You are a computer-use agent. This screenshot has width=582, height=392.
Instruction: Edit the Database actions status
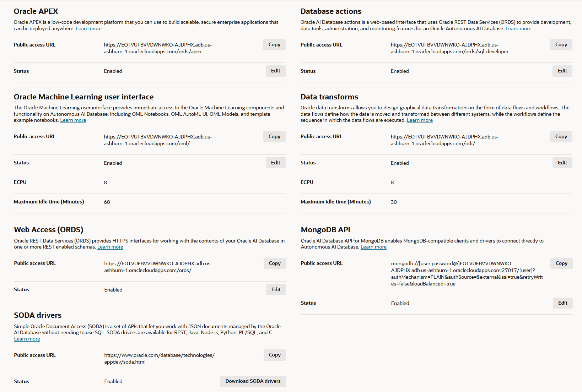(562, 71)
